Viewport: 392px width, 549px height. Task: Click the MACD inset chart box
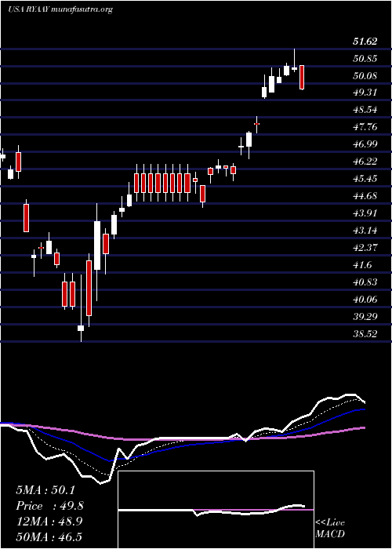pos(216,510)
